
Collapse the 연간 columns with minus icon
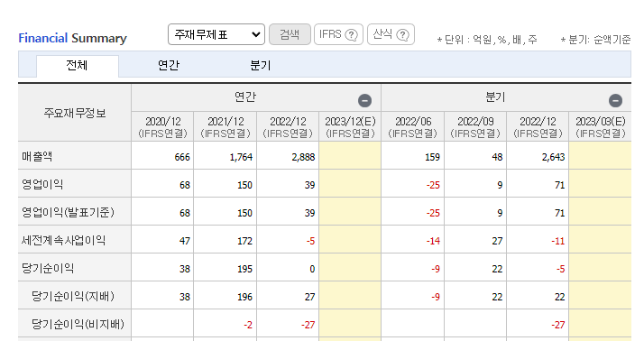pos(364,101)
